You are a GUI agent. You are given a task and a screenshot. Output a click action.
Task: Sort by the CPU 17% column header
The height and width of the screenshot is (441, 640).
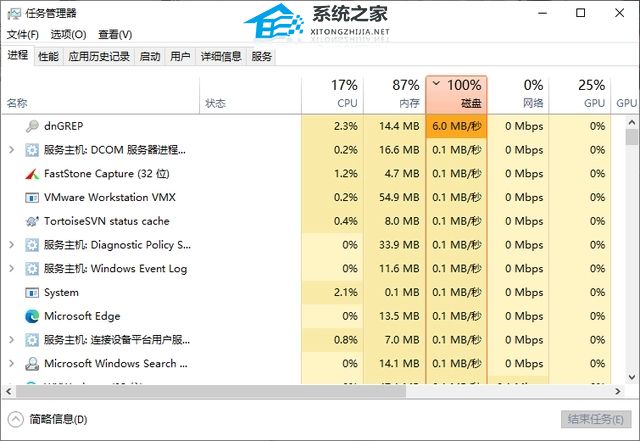pos(332,95)
